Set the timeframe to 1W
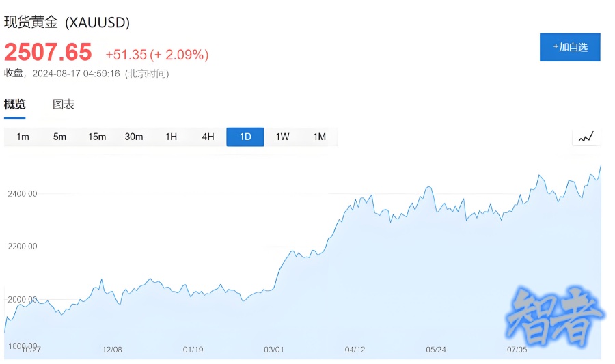 (x=282, y=137)
